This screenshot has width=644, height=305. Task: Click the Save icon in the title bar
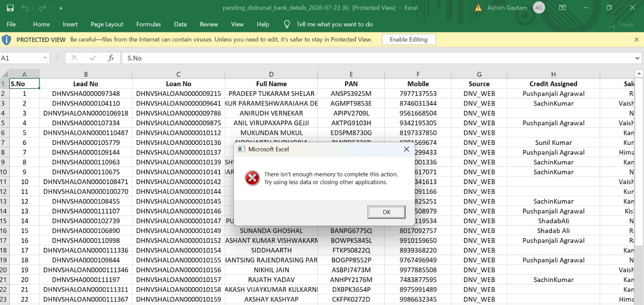click(x=10, y=8)
